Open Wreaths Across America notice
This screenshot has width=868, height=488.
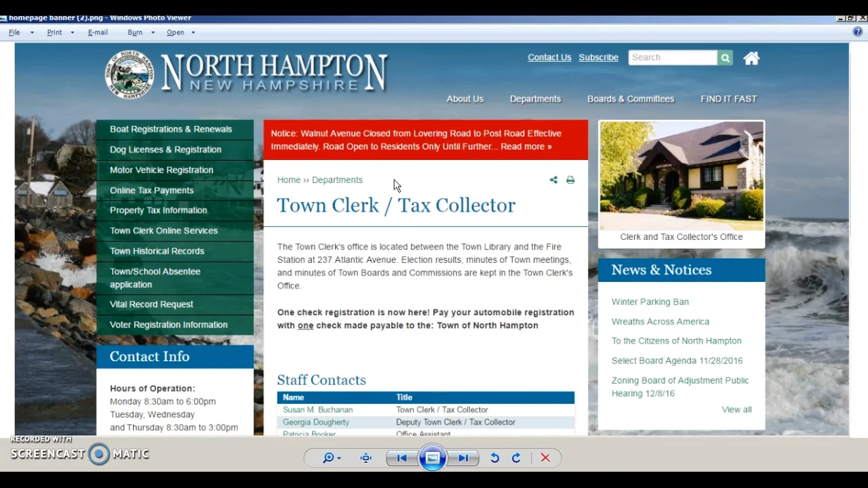[660, 321]
